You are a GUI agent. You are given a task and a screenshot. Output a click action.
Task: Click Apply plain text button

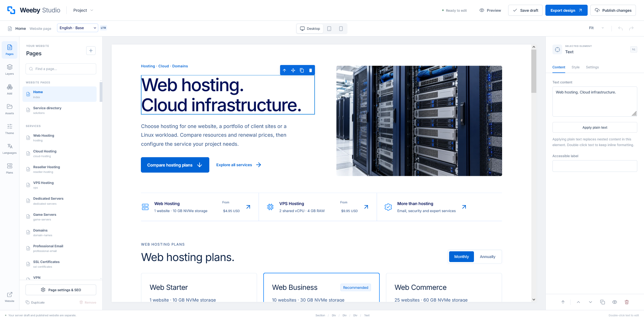595,127
